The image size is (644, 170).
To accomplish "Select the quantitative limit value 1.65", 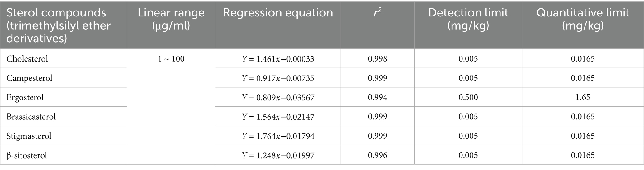I will tap(583, 98).
